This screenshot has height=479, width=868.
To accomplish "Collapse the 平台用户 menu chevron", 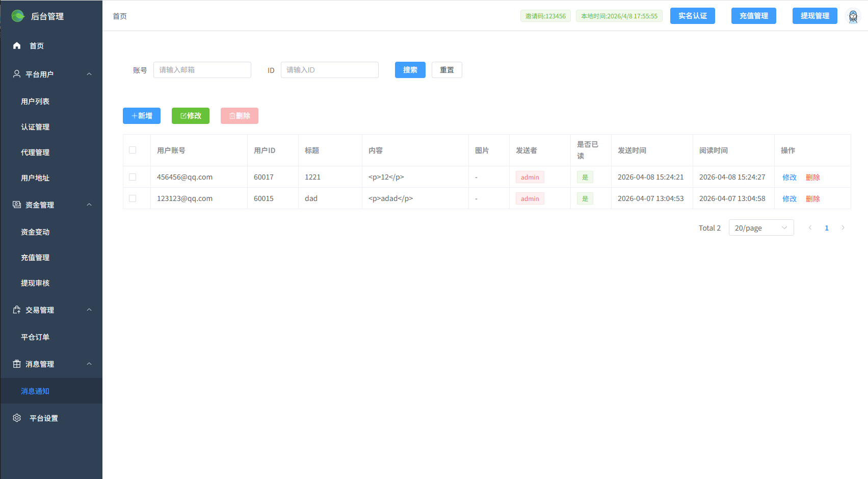I will 89,74.
